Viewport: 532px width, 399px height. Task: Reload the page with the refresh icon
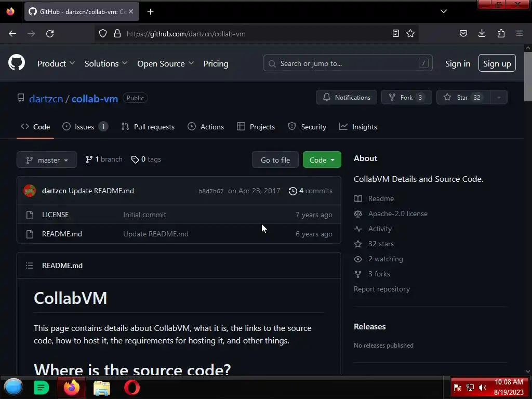pos(50,34)
